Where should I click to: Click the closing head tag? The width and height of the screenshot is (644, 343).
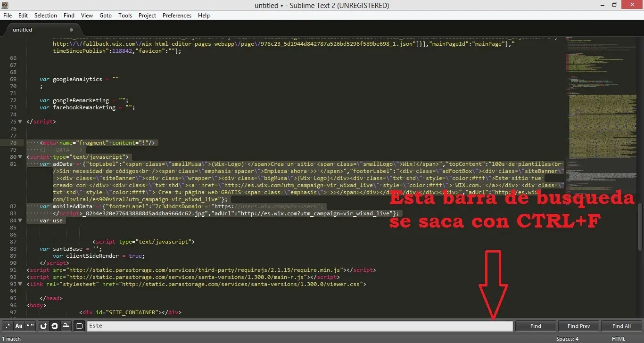coord(51,298)
